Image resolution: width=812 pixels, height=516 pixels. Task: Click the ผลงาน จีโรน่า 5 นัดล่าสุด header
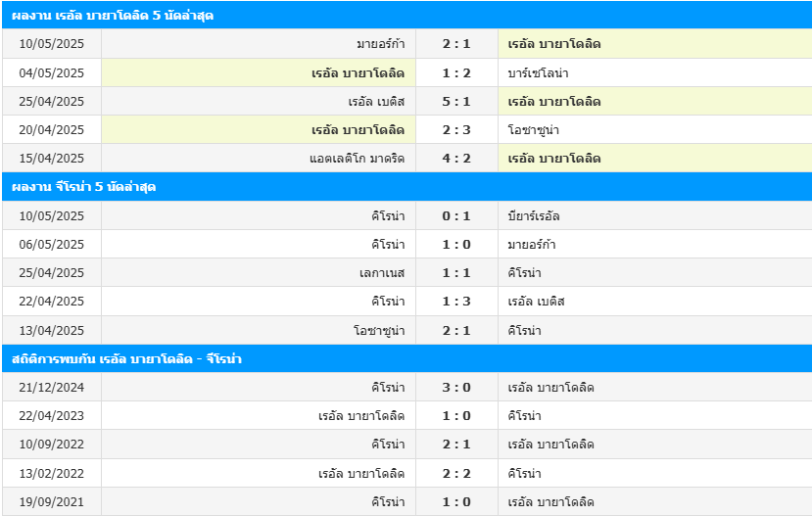click(83, 187)
